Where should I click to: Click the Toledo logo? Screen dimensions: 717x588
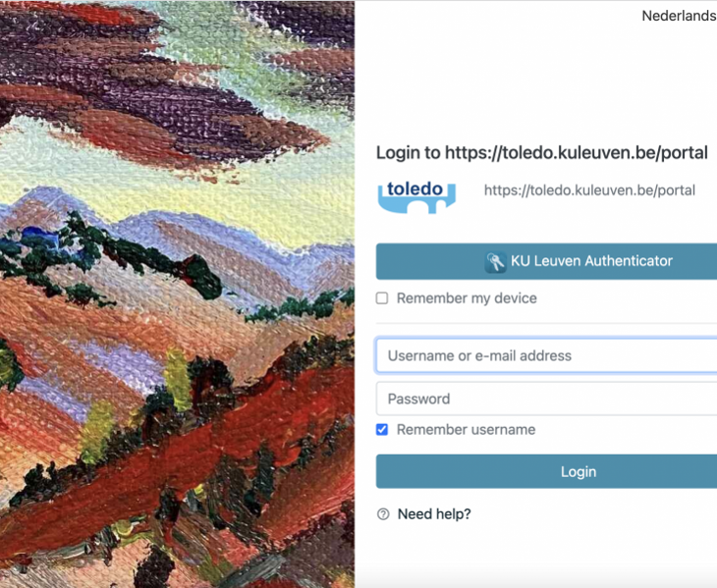(416, 196)
